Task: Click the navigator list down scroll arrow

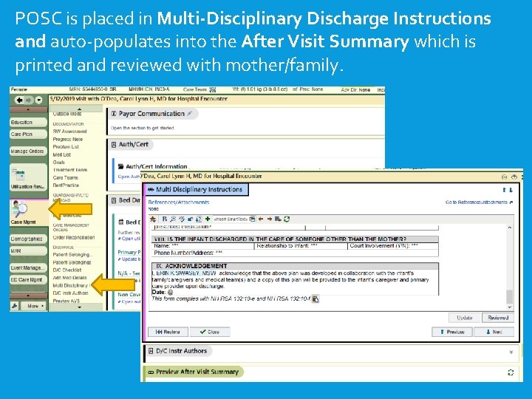Action: [x=79, y=307]
